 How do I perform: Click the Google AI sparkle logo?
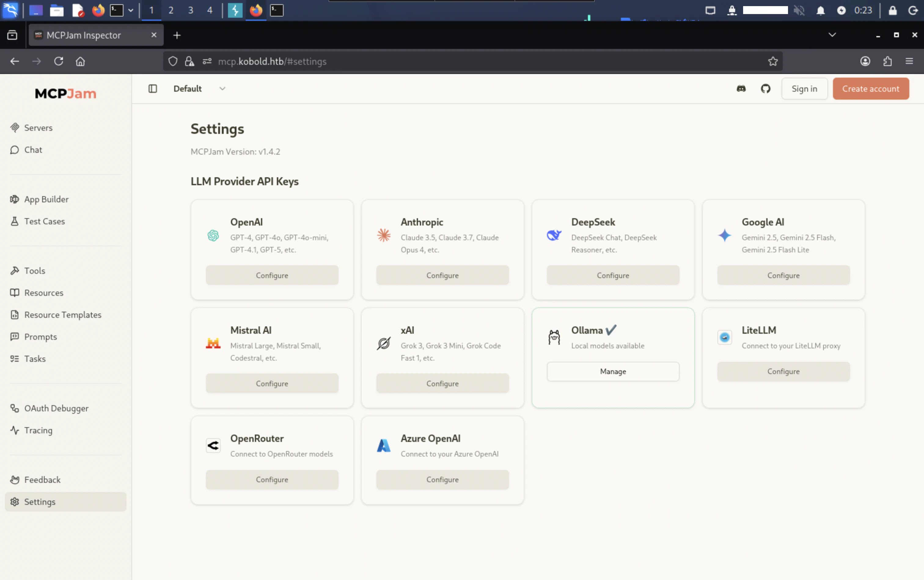(x=724, y=236)
